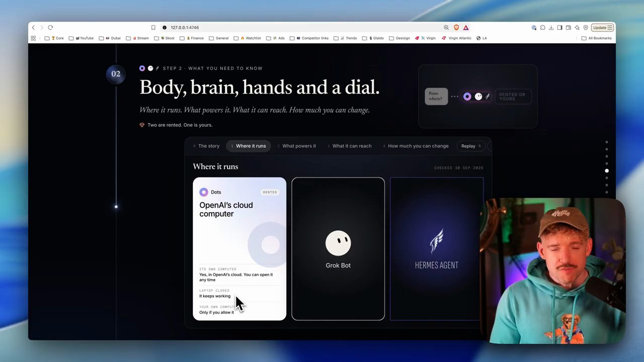Open the Ads bookmarks folder
644x362 pixels.
click(276, 38)
